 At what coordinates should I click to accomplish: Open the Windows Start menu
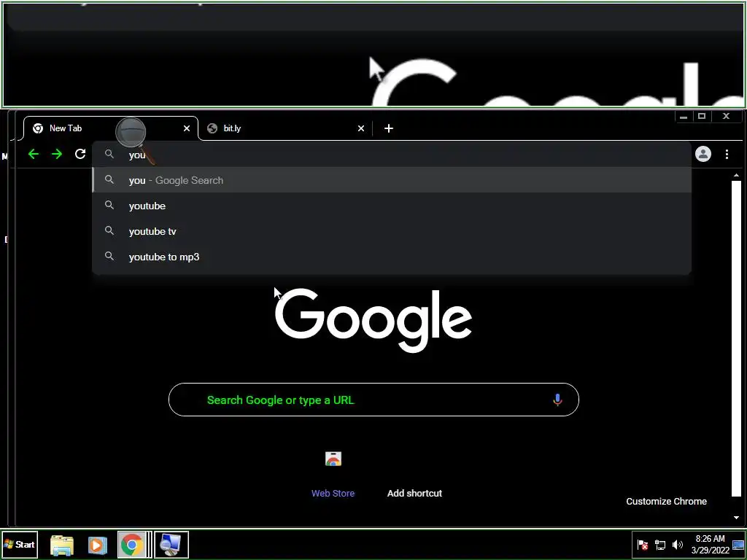[x=20, y=544]
